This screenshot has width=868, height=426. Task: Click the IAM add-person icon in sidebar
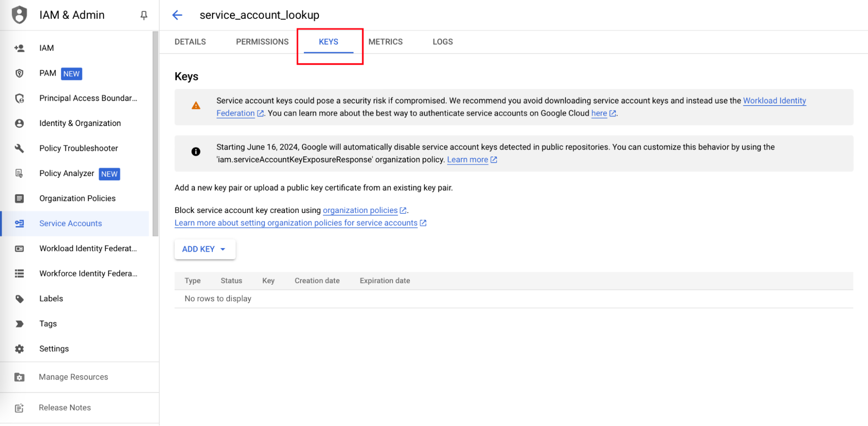20,48
